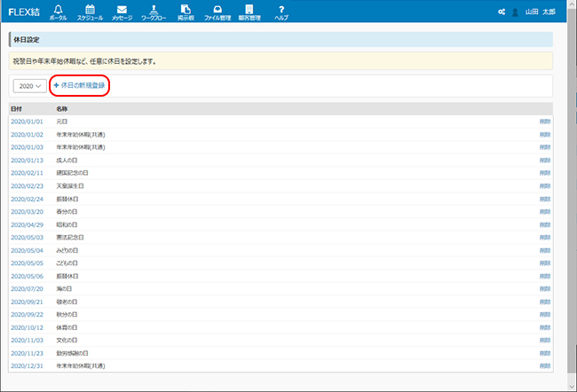Open the 2020/09/21 date link
Screen dimensions: 577x392
[x=27, y=302]
